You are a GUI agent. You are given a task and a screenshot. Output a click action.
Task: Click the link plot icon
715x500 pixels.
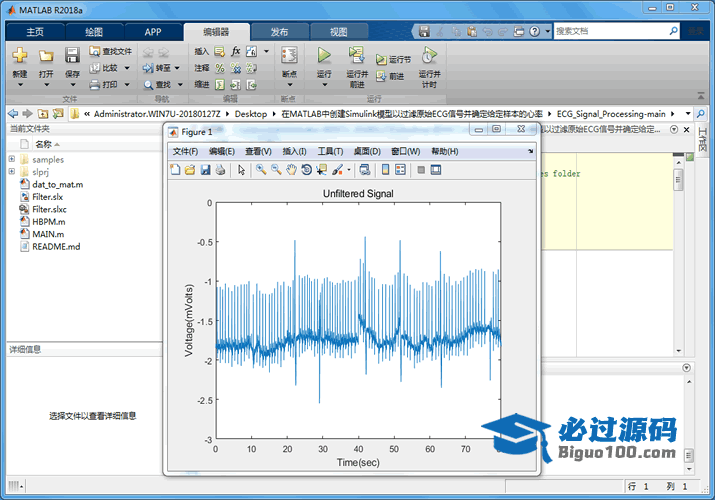[364, 170]
